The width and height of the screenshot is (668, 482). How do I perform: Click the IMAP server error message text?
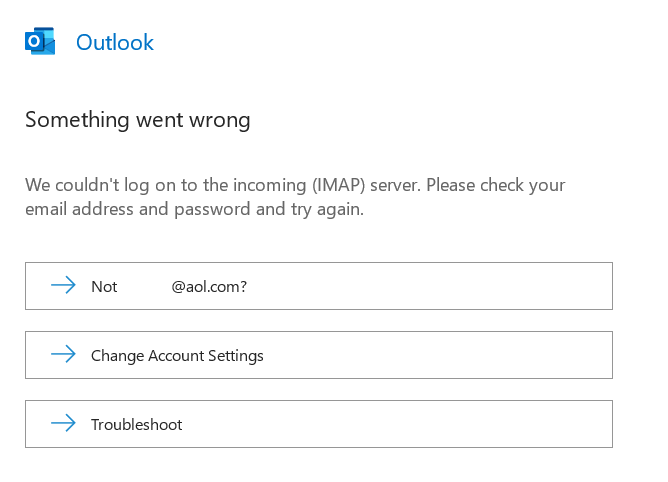pos(295,197)
